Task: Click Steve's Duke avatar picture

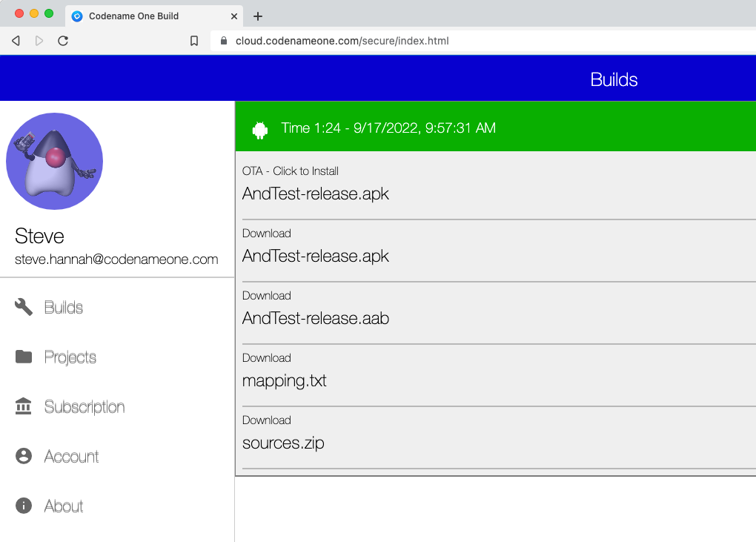Action: 55,161
